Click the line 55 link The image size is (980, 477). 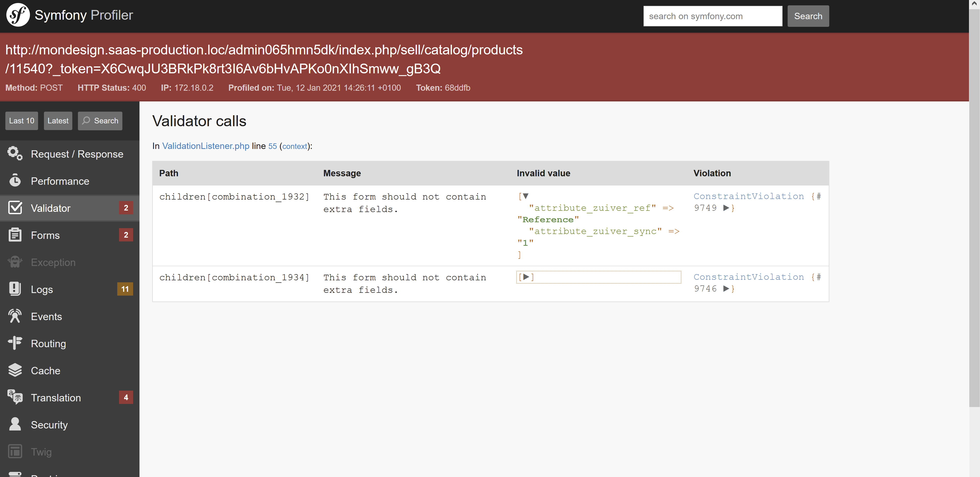(x=273, y=146)
